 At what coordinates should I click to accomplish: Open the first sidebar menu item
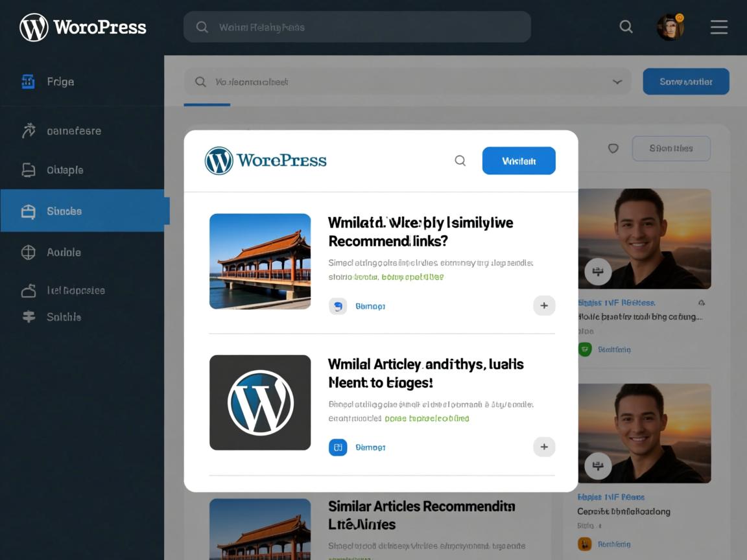click(x=60, y=82)
